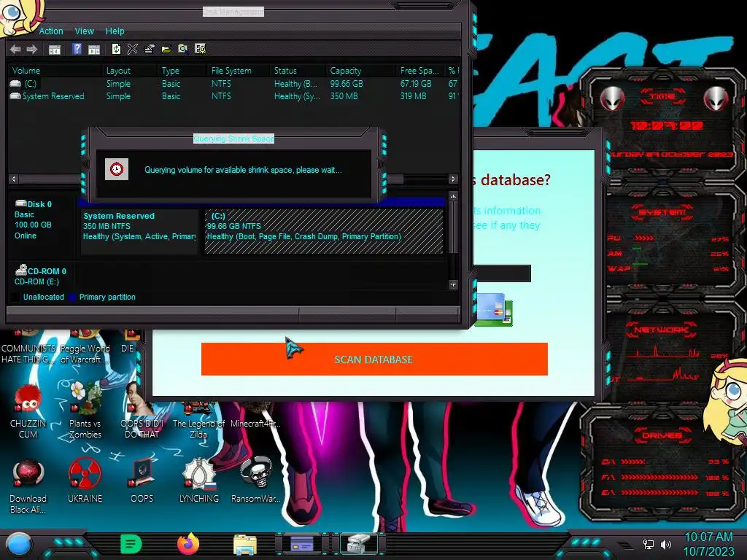Open File Explorer from the taskbar
This screenshot has height=560, width=747.
[x=245, y=544]
